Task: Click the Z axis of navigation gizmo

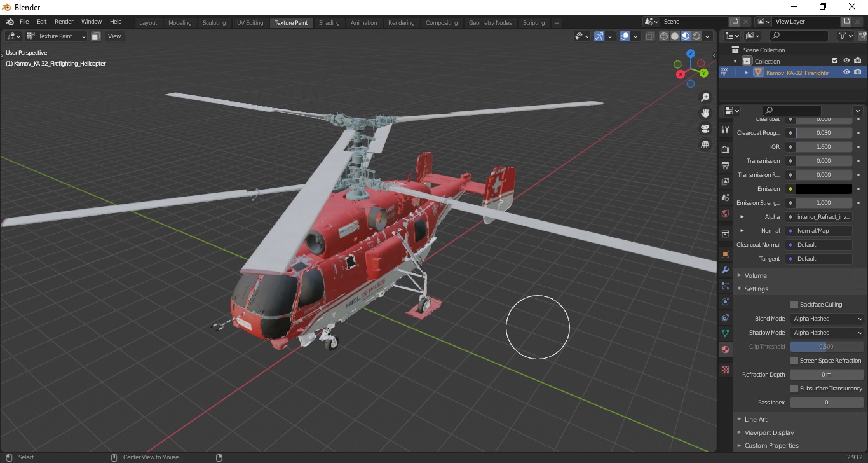Action: [691, 54]
